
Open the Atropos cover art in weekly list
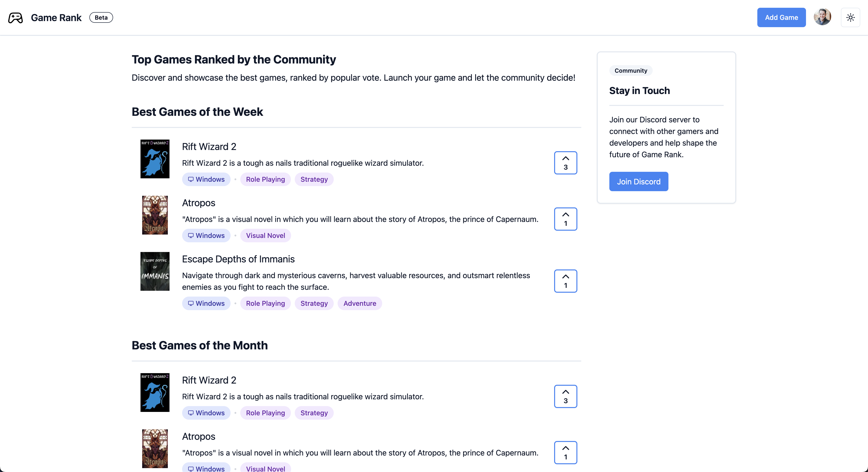(x=155, y=215)
